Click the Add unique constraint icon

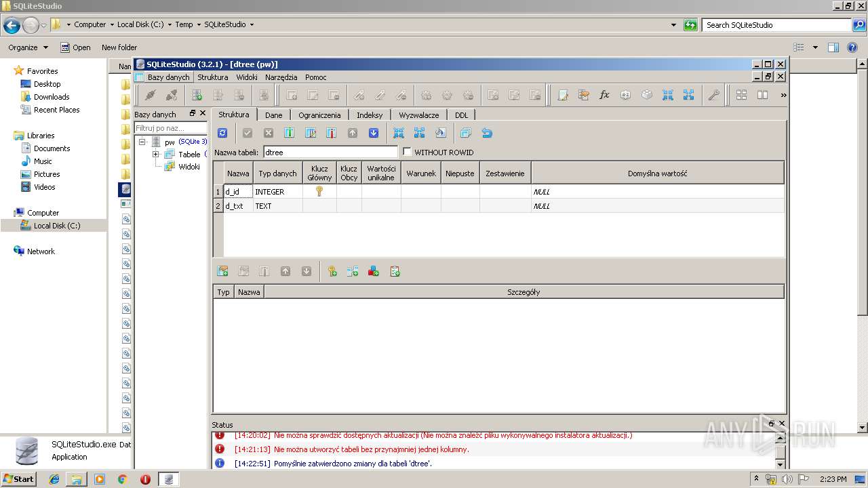coord(374,271)
